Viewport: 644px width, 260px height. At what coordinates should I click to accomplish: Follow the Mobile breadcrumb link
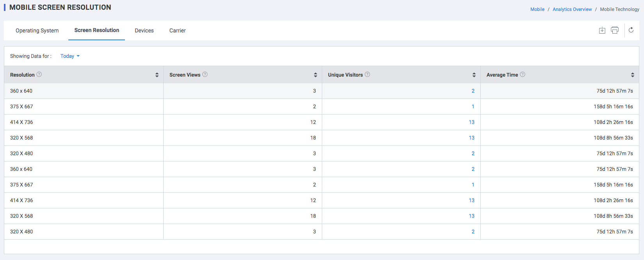(537, 9)
